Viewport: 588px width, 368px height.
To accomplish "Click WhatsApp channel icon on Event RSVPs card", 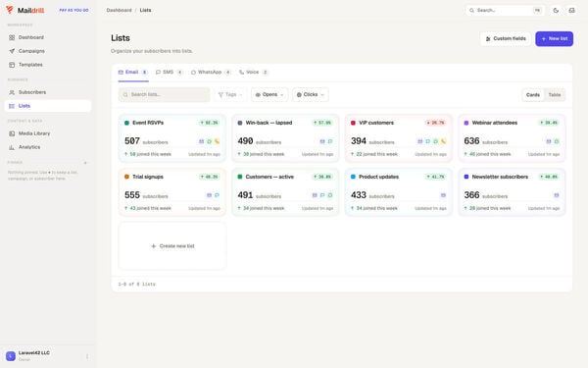I will point(210,141).
